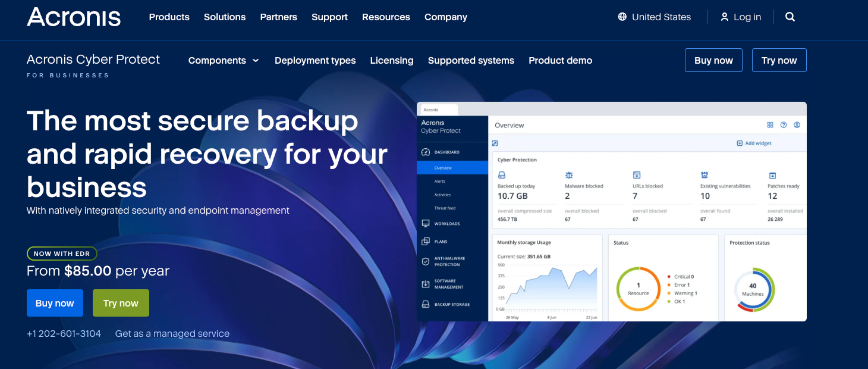Click the blue Buy now button
This screenshot has width=868, height=369.
coord(55,303)
